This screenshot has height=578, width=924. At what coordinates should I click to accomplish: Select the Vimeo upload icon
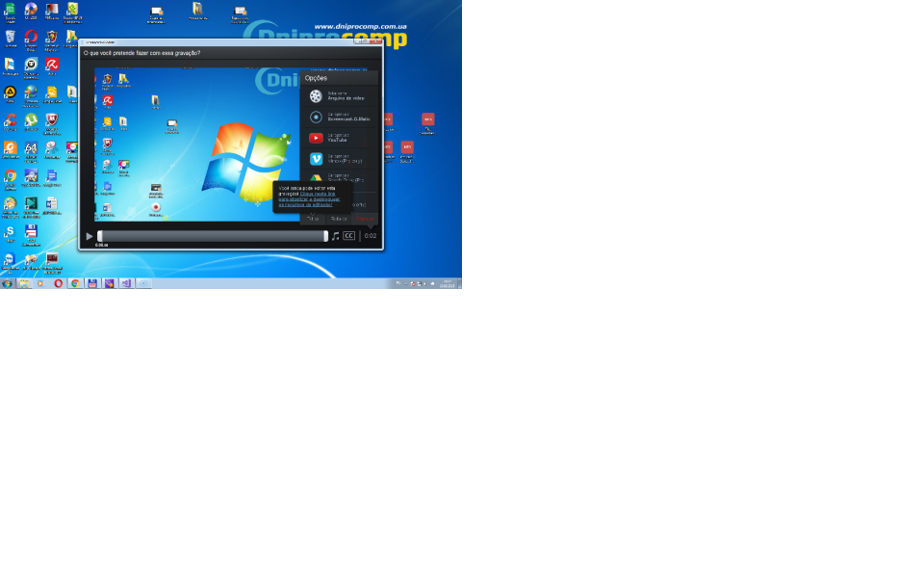click(316, 159)
